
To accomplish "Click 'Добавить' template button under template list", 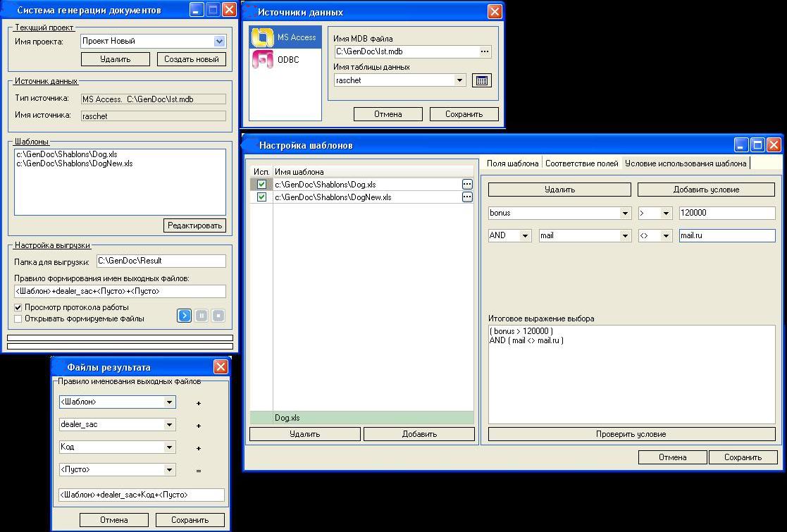I will tap(419, 434).
